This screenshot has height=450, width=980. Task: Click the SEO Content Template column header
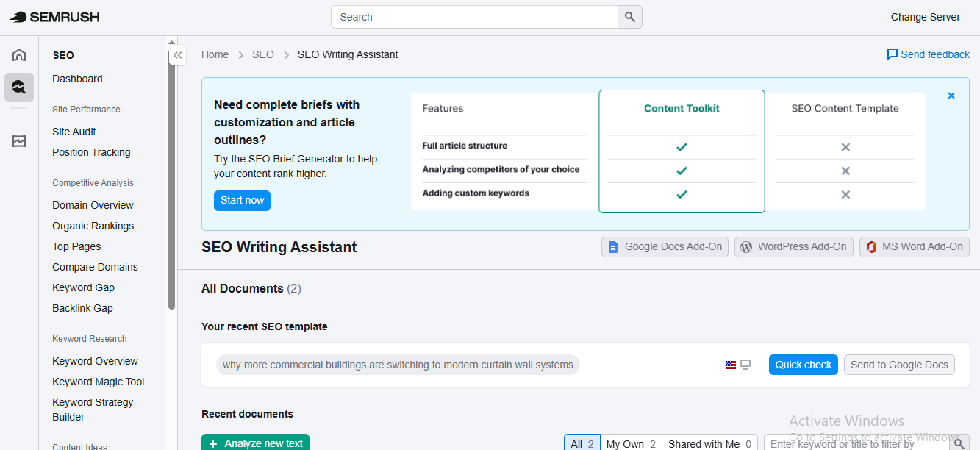(845, 108)
